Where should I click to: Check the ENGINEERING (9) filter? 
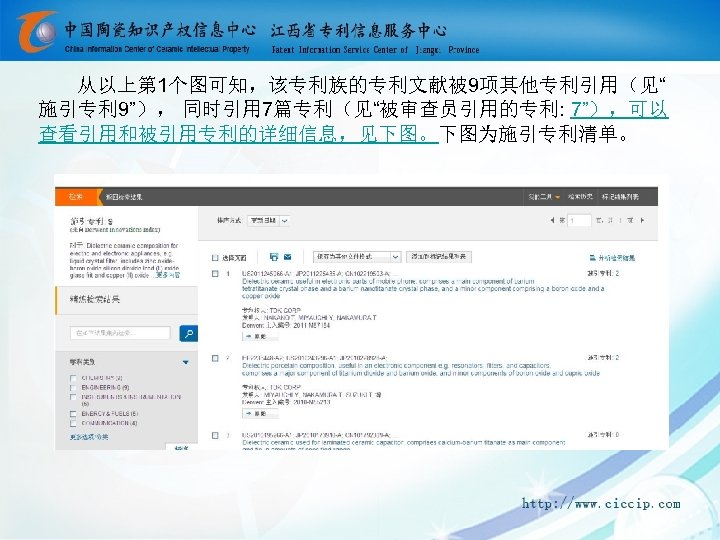[73, 388]
